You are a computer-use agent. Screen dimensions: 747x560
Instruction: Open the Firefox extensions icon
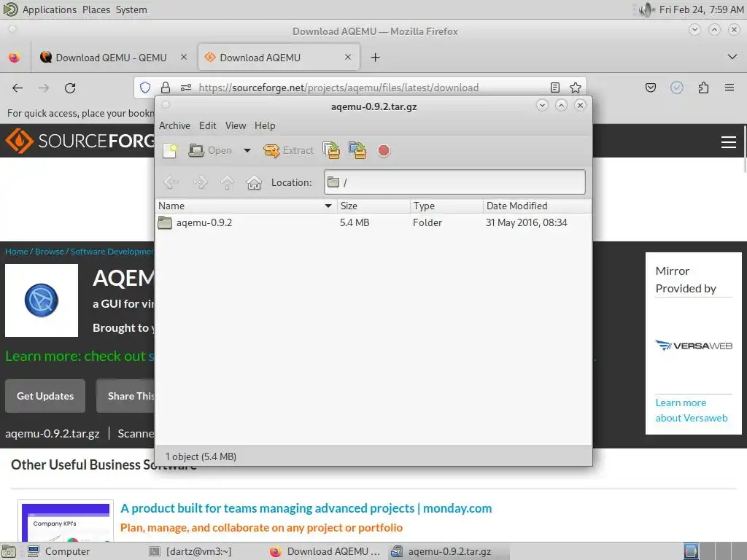(703, 87)
